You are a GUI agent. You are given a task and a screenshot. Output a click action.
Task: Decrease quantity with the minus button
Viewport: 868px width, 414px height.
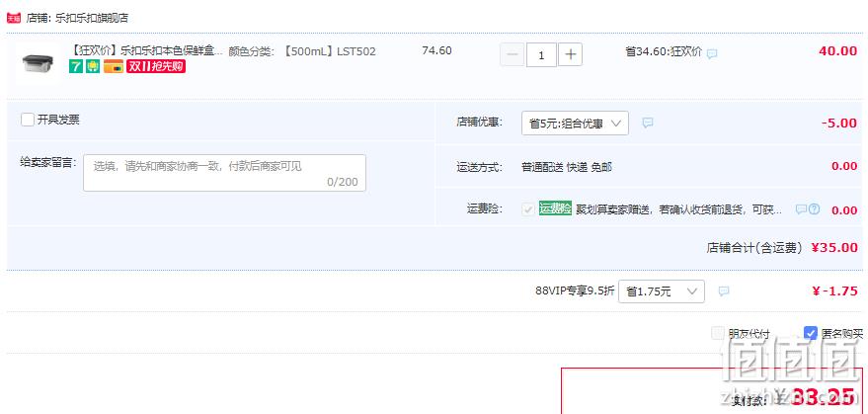513,55
